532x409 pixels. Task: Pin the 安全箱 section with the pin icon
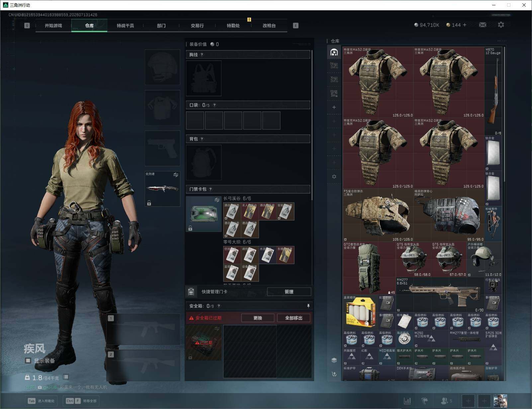(308, 306)
